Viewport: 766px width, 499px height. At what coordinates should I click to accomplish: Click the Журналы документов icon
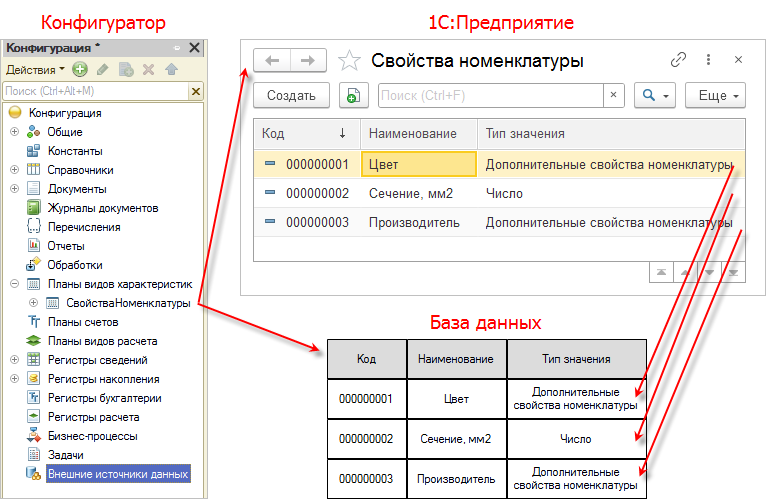tap(33, 208)
